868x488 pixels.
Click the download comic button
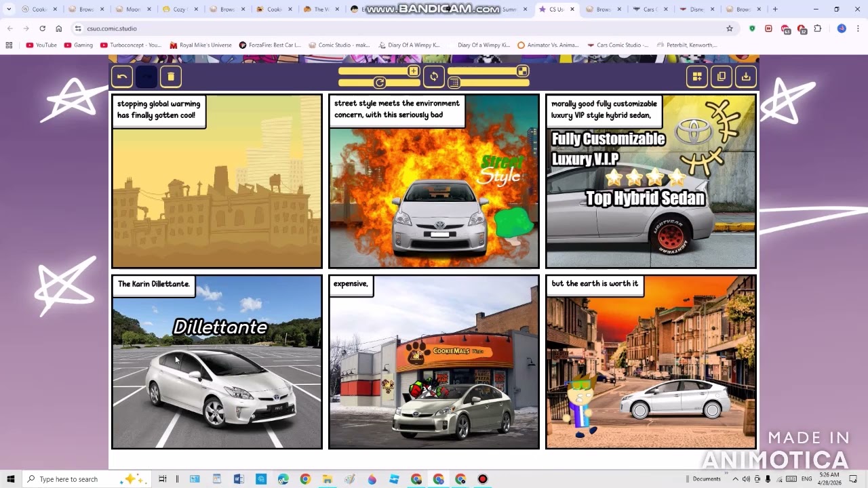746,77
